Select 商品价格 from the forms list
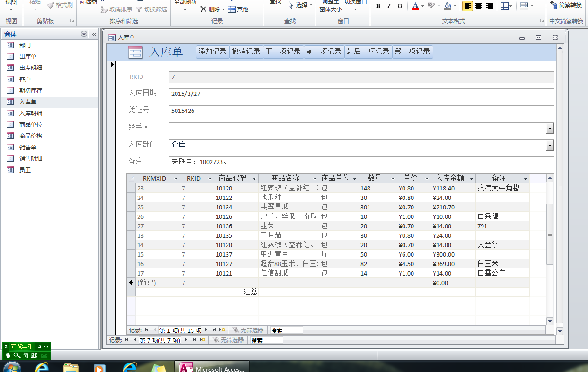This screenshot has width=588, height=372. [30, 136]
